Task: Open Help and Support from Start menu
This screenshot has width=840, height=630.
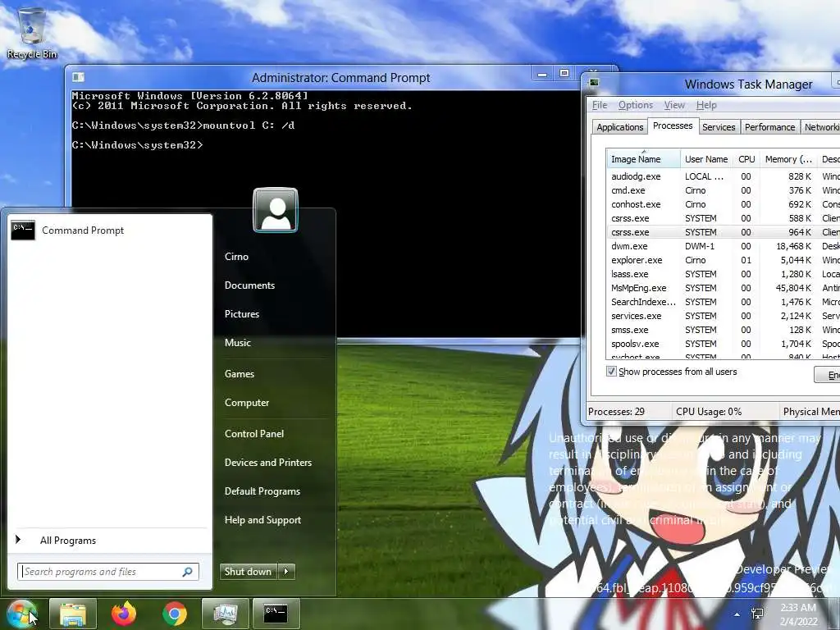Action: [x=262, y=520]
